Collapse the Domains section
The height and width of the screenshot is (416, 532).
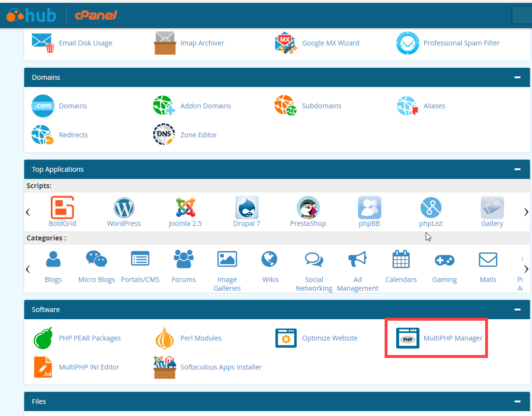(517, 77)
